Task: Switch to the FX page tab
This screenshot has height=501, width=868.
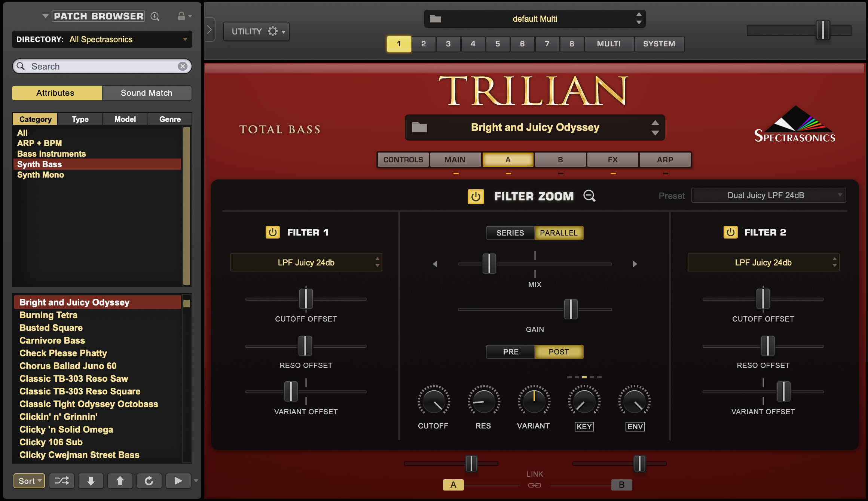Action: 612,160
